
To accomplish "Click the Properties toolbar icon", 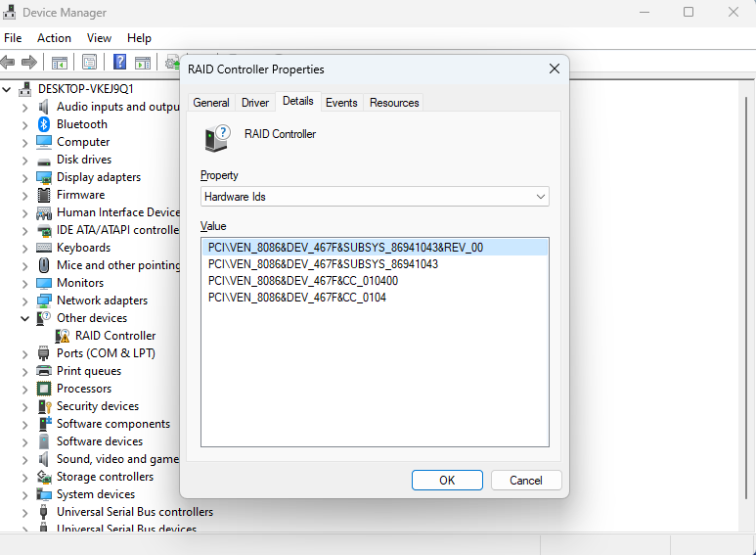I will (89, 62).
